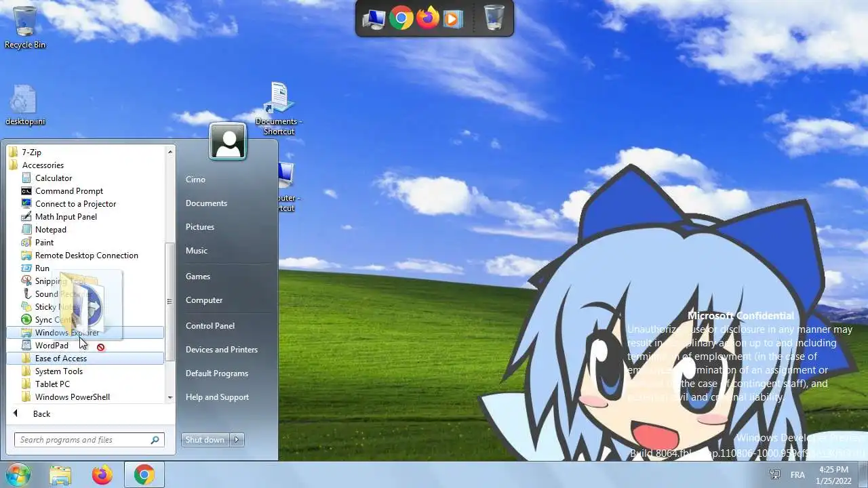Screen dimensions: 868x488
Task: Collapse the Accessories folder
Action: point(42,165)
